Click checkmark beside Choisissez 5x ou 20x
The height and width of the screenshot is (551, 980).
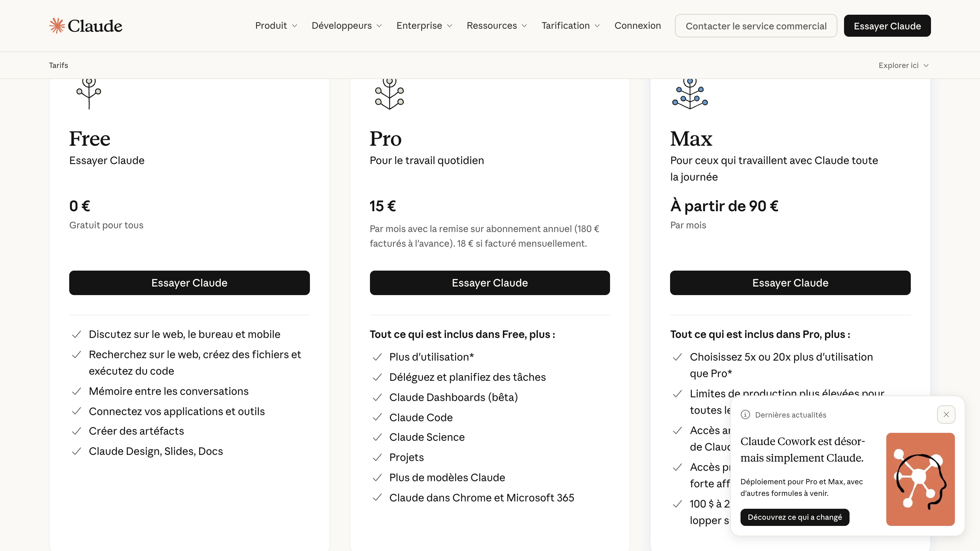coord(677,357)
